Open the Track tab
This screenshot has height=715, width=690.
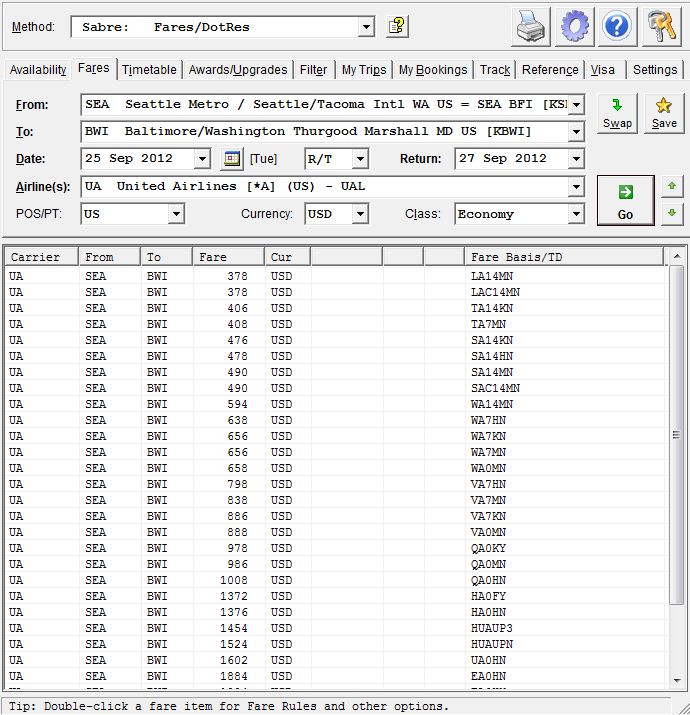(x=495, y=70)
